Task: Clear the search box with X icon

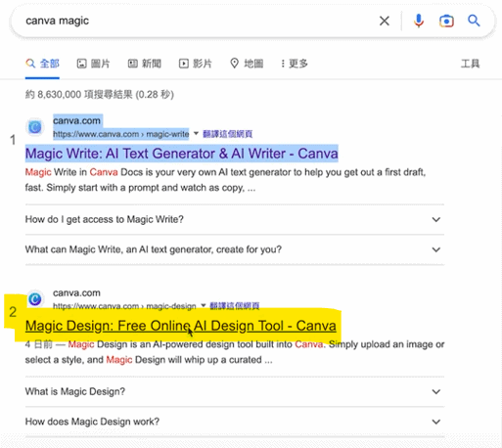Action: coord(385,21)
